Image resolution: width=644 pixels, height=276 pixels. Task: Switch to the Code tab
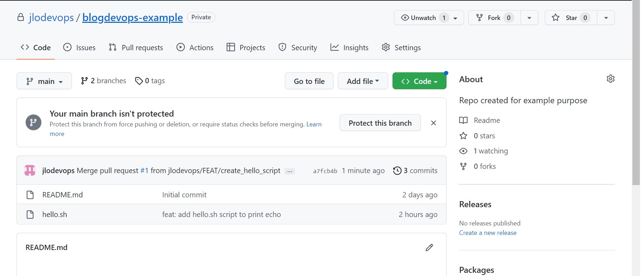[35, 47]
